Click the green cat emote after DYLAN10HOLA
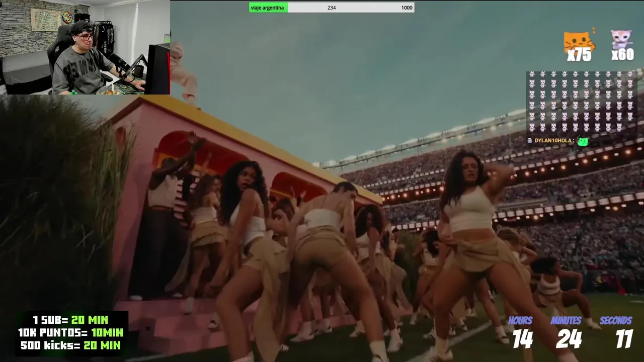The image size is (644, 362). 583,141
